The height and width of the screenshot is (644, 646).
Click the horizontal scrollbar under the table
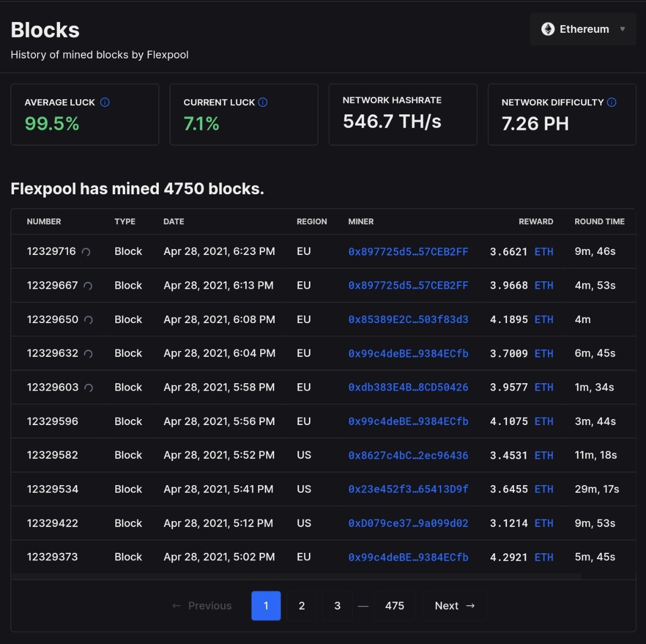tap(296, 576)
